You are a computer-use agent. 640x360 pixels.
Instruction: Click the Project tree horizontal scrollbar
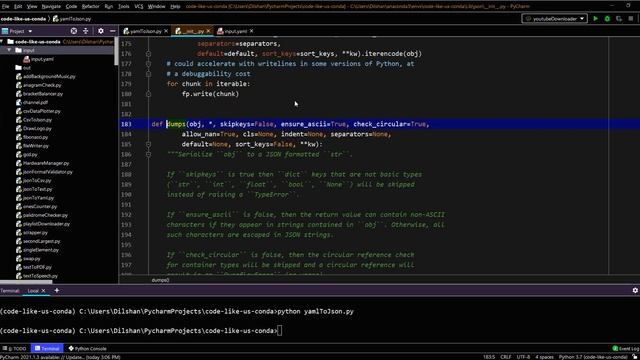point(26,282)
